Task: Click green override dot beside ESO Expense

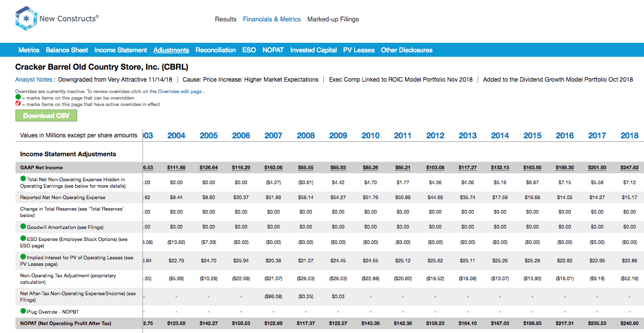Action: pyautogui.click(x=23, y=239)
